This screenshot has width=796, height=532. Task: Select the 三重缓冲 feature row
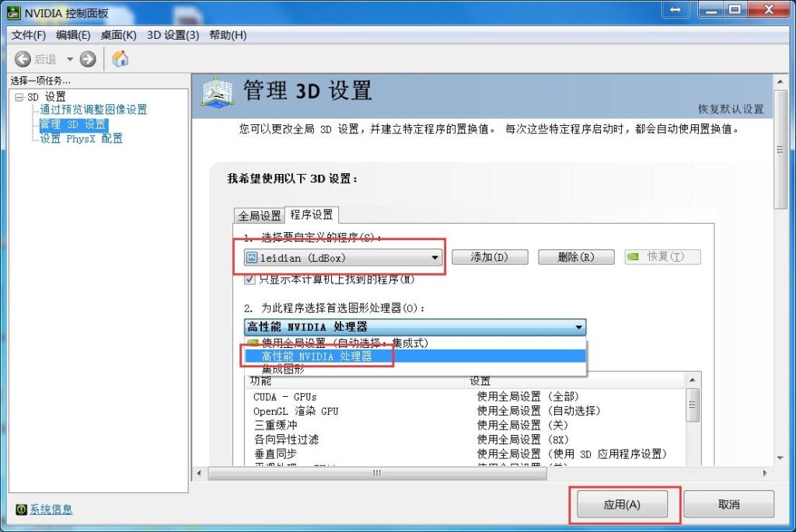464,425
